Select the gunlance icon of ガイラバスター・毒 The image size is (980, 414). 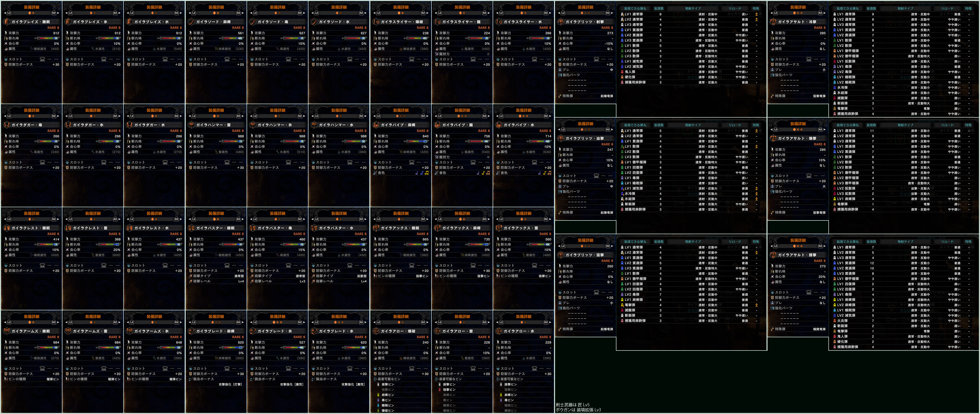pos(253,228)
